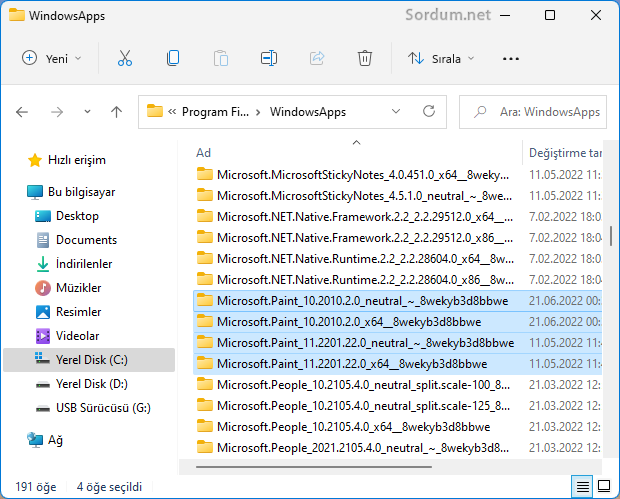Select Yerel Disk (C:) in sidebar
Image resolution: width=620 pixels, height=499 pixels.
[89, 360]
